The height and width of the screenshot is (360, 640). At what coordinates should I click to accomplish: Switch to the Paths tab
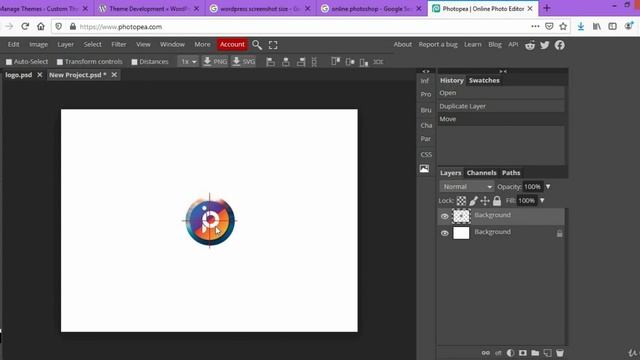coord(511,173)
